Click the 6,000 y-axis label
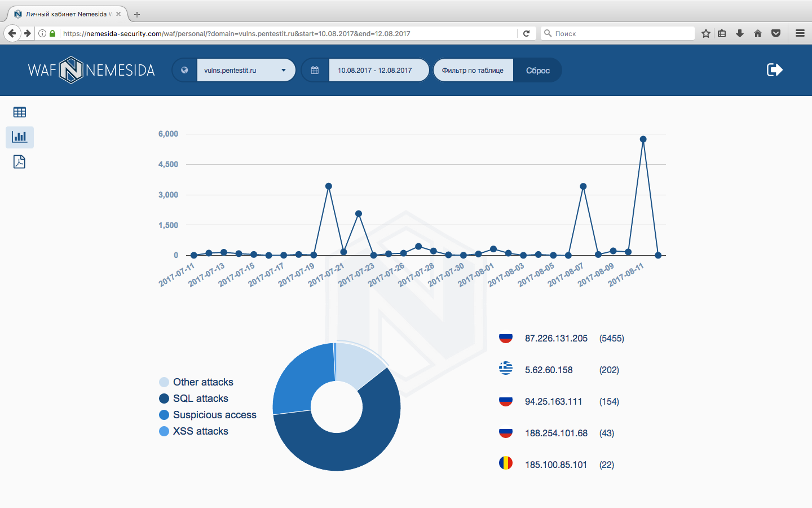 (x=168, y=134)
